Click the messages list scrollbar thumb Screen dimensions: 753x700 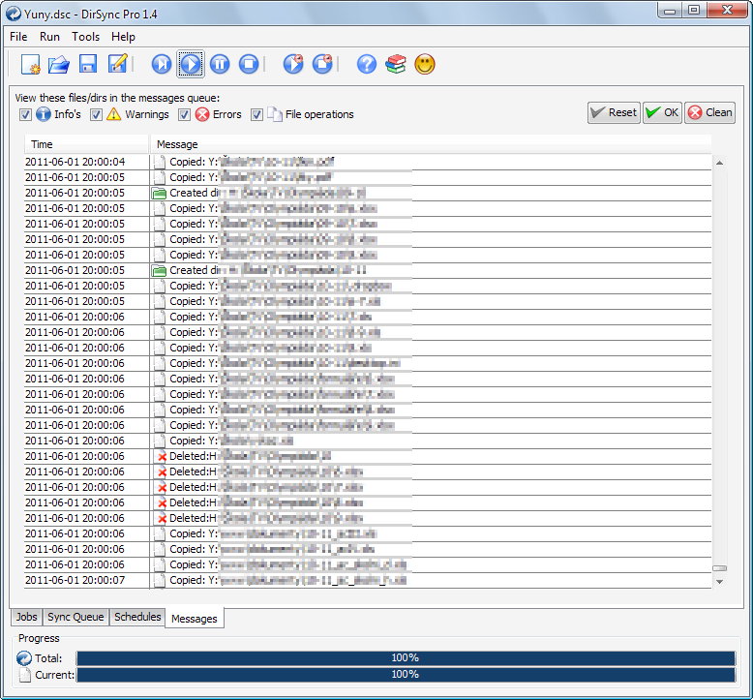719,568
